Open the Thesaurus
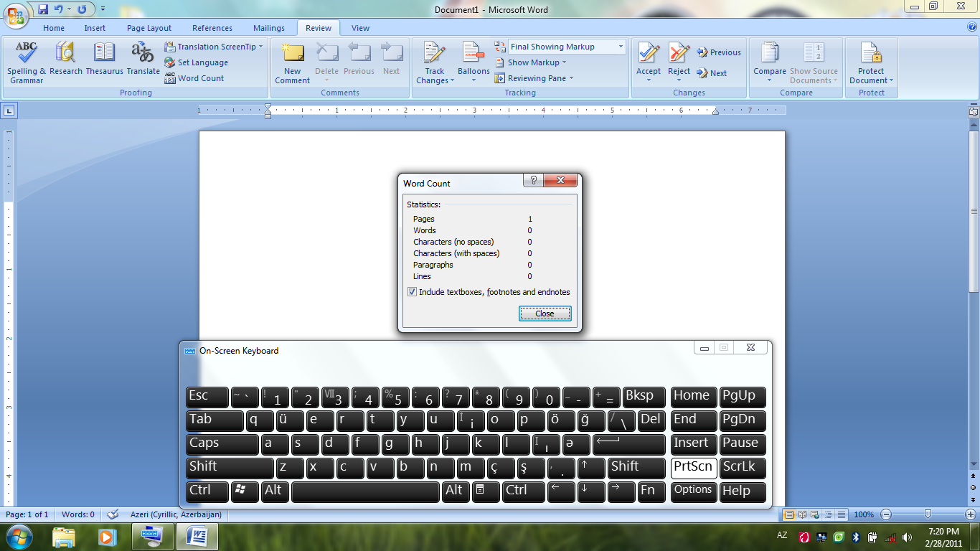The width and height of the screenshot is (980, 551). [105, 59]
